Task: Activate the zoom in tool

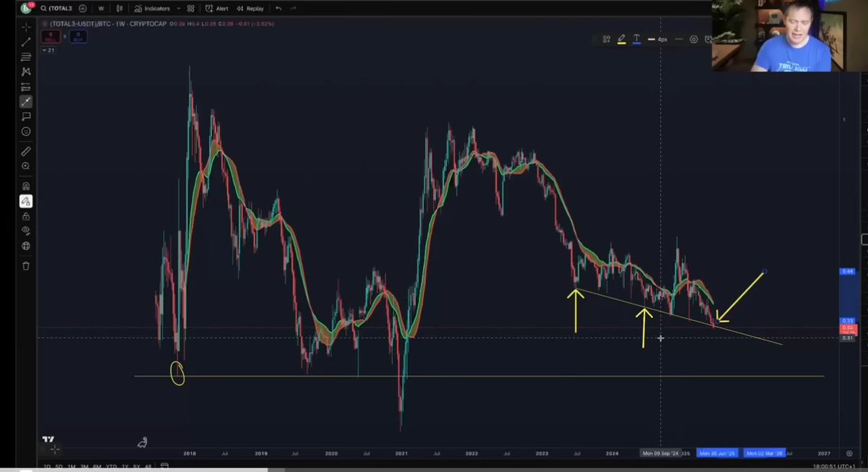Action: point(26,166)
